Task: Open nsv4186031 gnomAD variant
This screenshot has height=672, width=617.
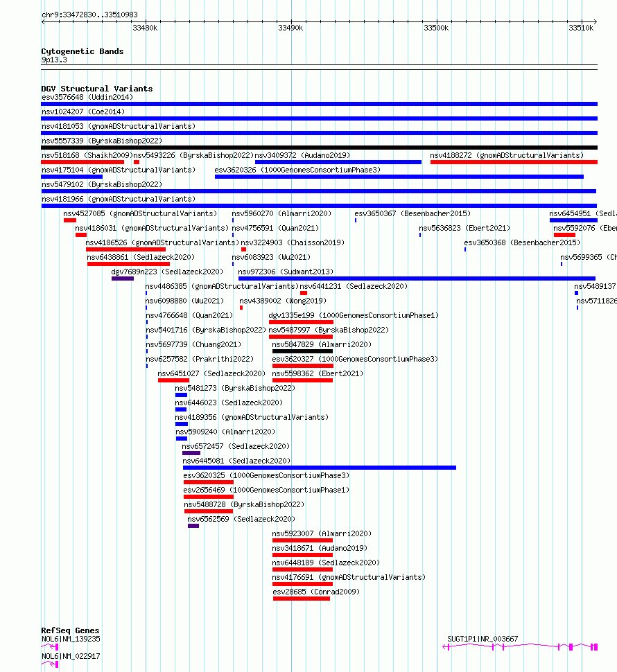Action: click(152, 229)
